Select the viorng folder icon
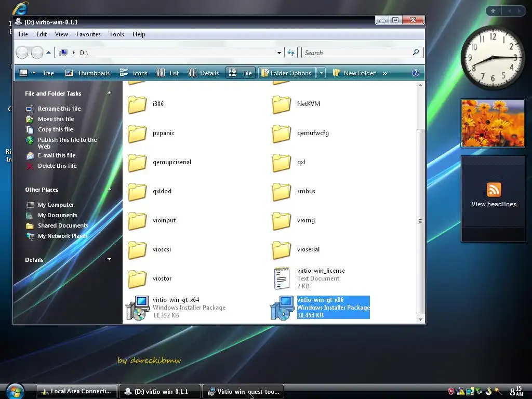This screenshot has height=399, width=532. click(282, 221)
